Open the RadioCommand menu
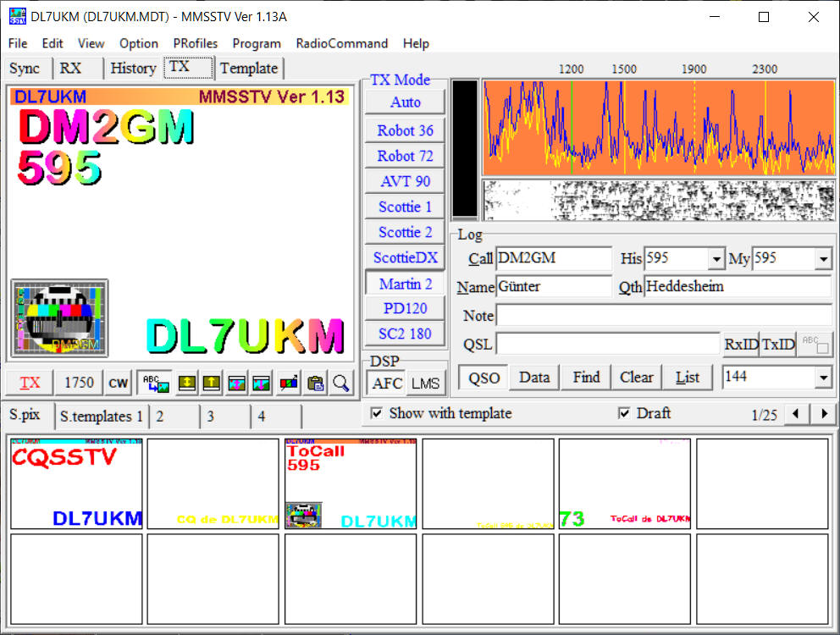Image resolution: width=840 pixels, height=635 pixels. [341, 43]
